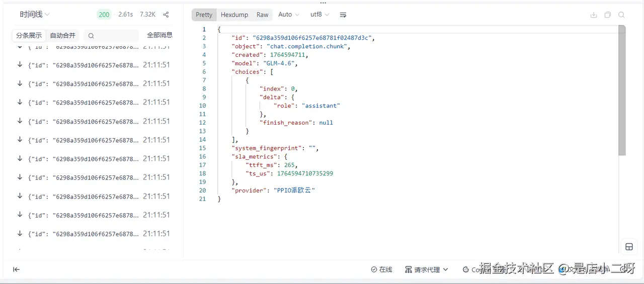644x284 pixels.
Task: Click the 全部消息 filter
Action: [x=159, y=35]
